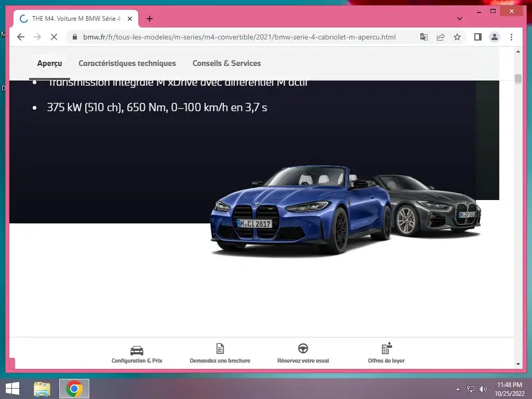Screen dimensions: 532x399
Task: Click the forward navigation arrow
Action: click(37, 37)
